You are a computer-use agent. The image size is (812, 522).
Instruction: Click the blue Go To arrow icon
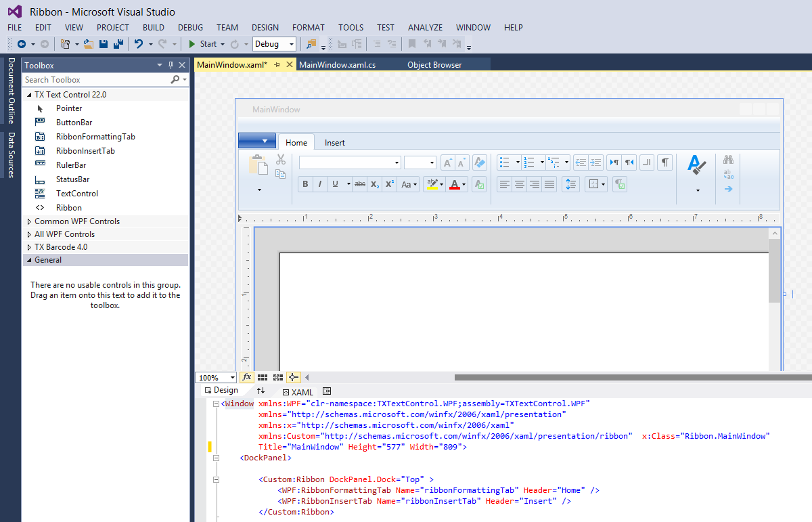(728, 189)
